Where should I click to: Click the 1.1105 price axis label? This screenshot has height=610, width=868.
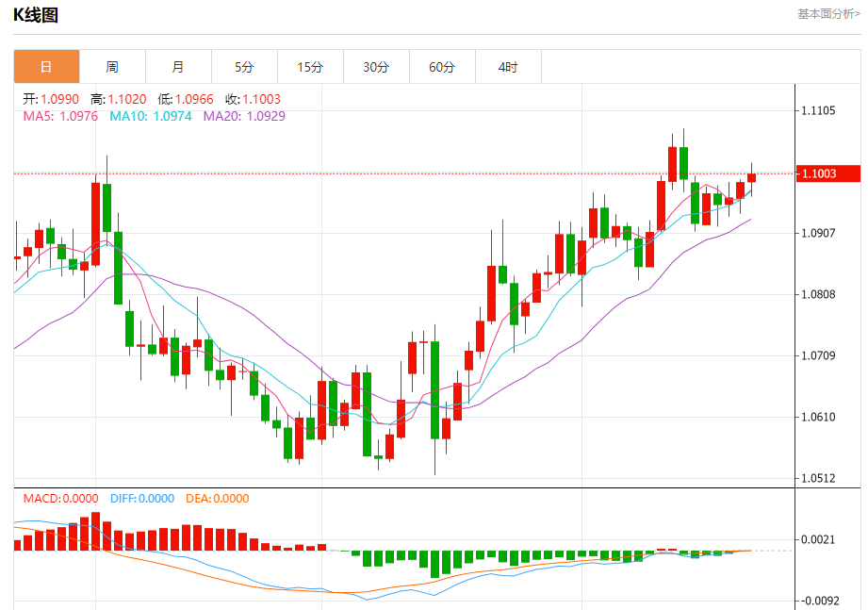pyautogui.click(x=818, y=110)
